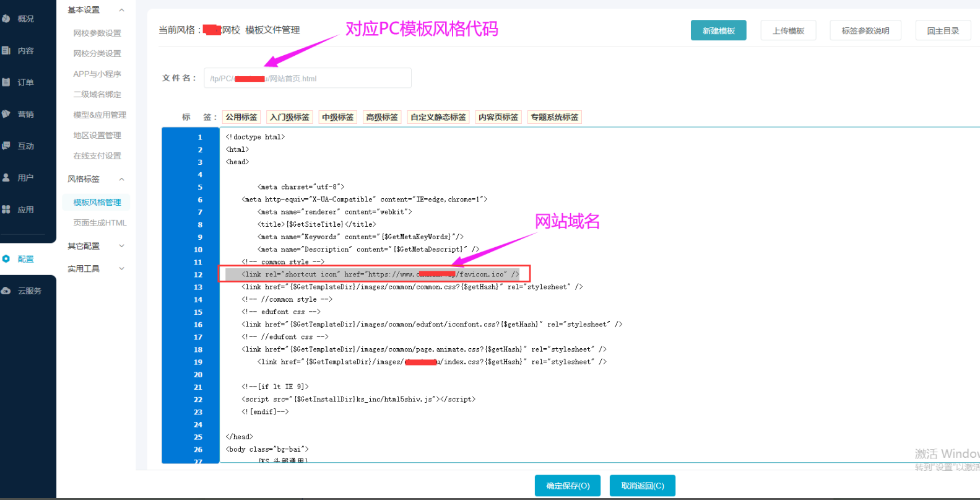Expand the 其它配置 section
Screen dimensions: 980x500
coord(121,246)
